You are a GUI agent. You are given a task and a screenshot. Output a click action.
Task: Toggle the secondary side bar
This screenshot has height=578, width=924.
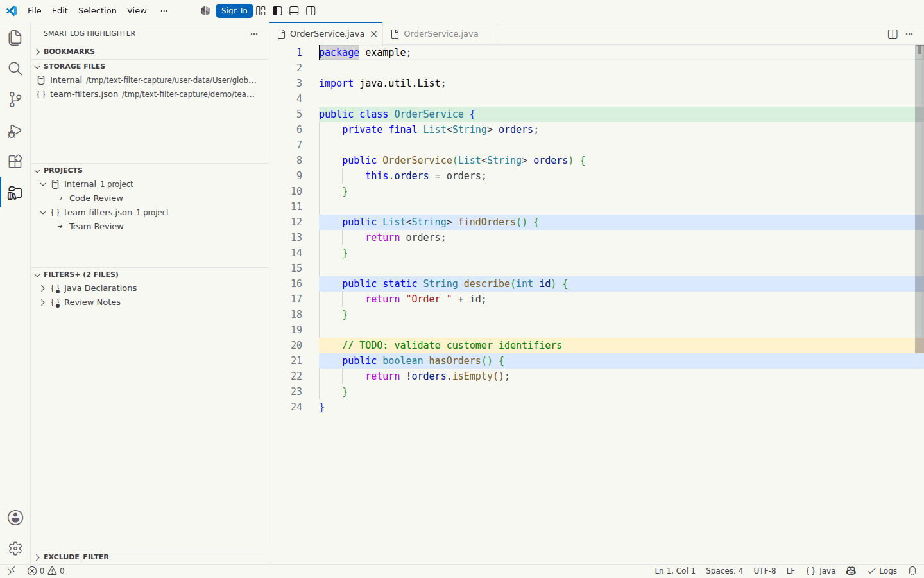311,11
